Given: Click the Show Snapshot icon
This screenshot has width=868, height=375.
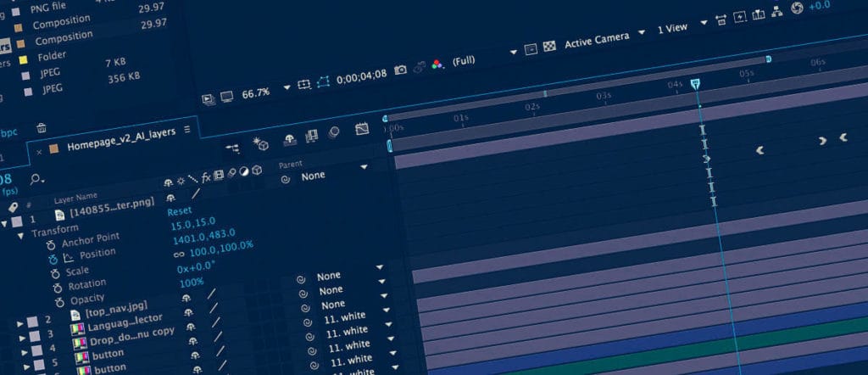Looking at the screenshot, I should pyautogui.click(x=420, y=67).
